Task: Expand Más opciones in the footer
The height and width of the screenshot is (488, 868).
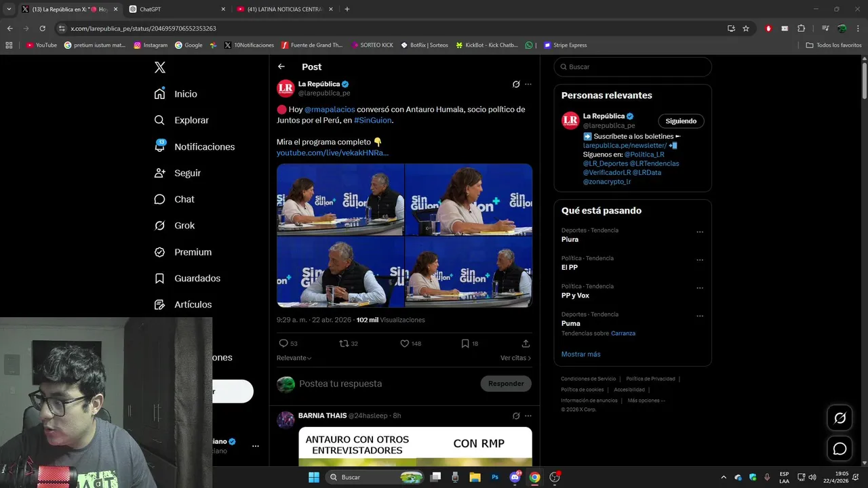Action: pyautogui.click(x=646, y=401)
